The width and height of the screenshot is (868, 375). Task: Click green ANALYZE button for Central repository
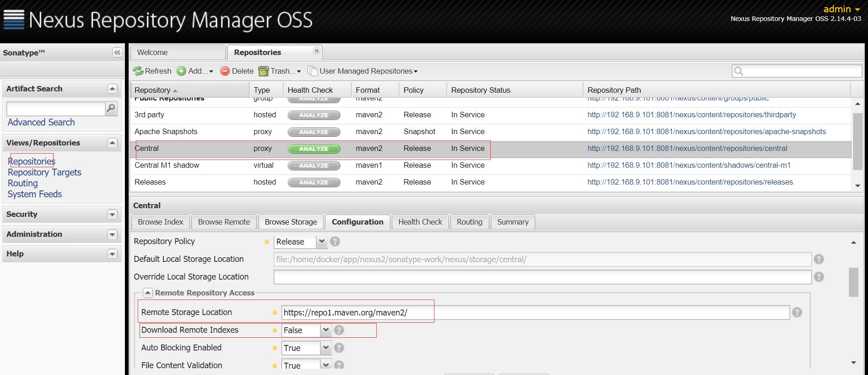(x=314, y=149)
